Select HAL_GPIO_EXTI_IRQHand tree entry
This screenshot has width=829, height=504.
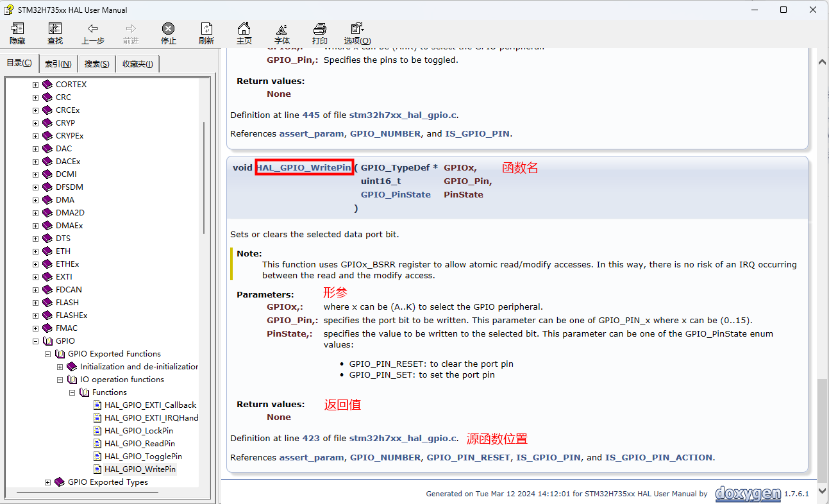pyautogui.click(x=151, y=418)
